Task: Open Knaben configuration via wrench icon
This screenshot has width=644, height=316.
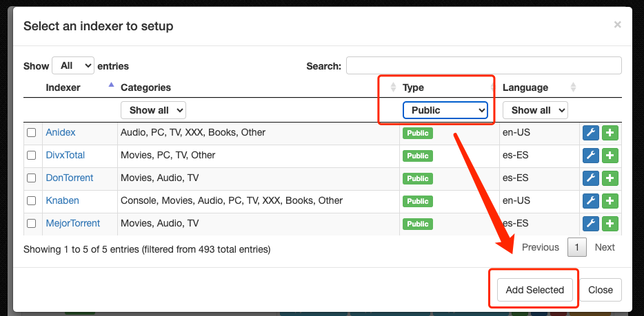Action: tap(590, 201)
